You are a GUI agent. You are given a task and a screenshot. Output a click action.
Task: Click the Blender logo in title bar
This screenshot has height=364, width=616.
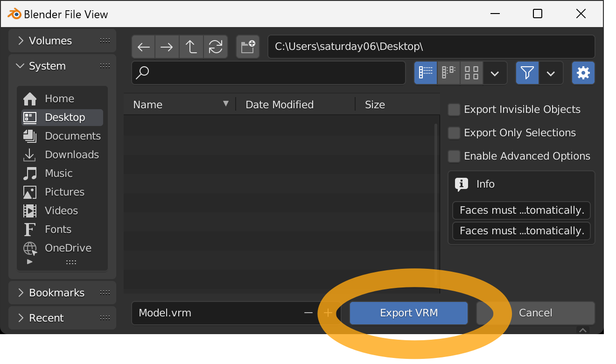[x=14, y=14]
